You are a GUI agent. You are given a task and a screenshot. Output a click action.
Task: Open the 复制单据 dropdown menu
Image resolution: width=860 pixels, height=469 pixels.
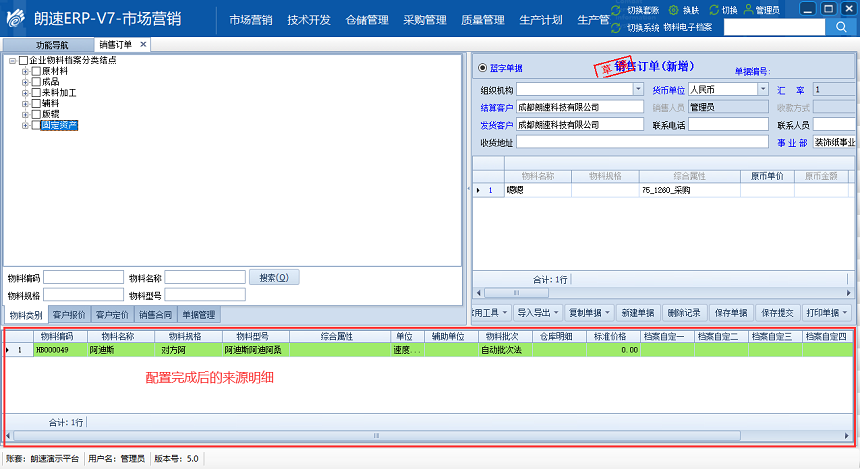[589, 313]
